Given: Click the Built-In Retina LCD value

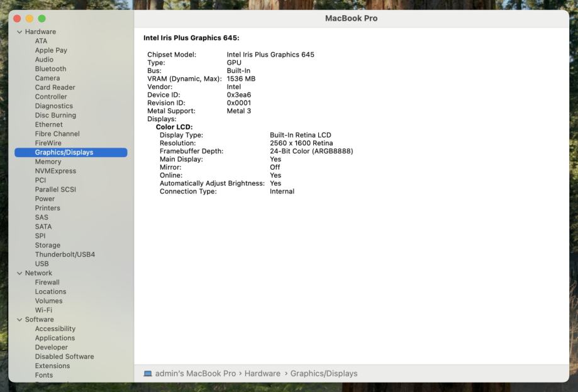Looking at the screenshot, I should pyautogui.click(x=301, y=135).
